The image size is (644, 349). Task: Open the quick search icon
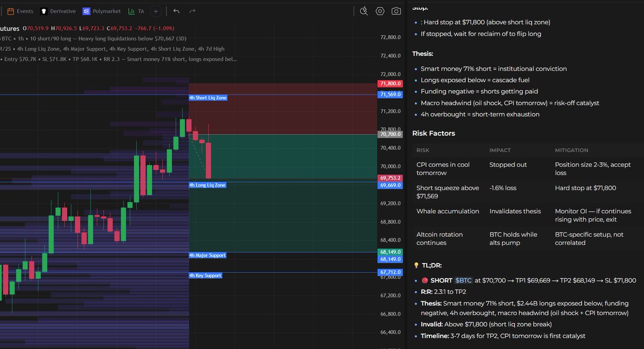point(363,11)
